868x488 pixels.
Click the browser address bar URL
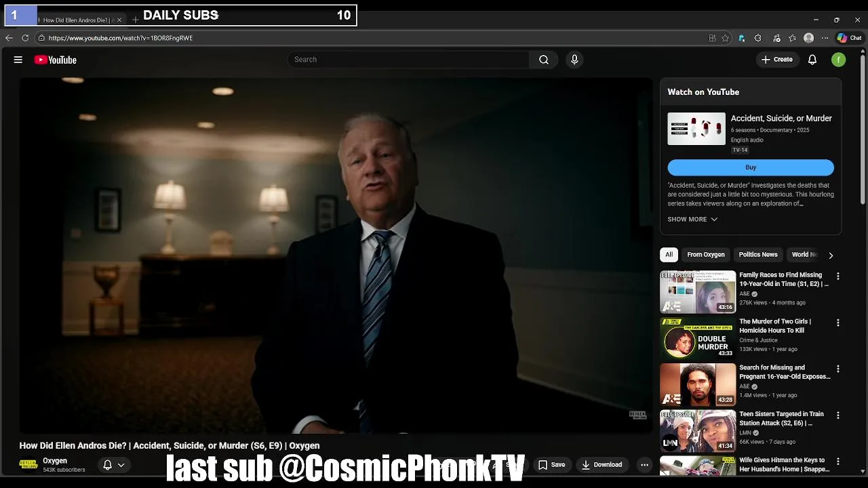pos(121,38)
